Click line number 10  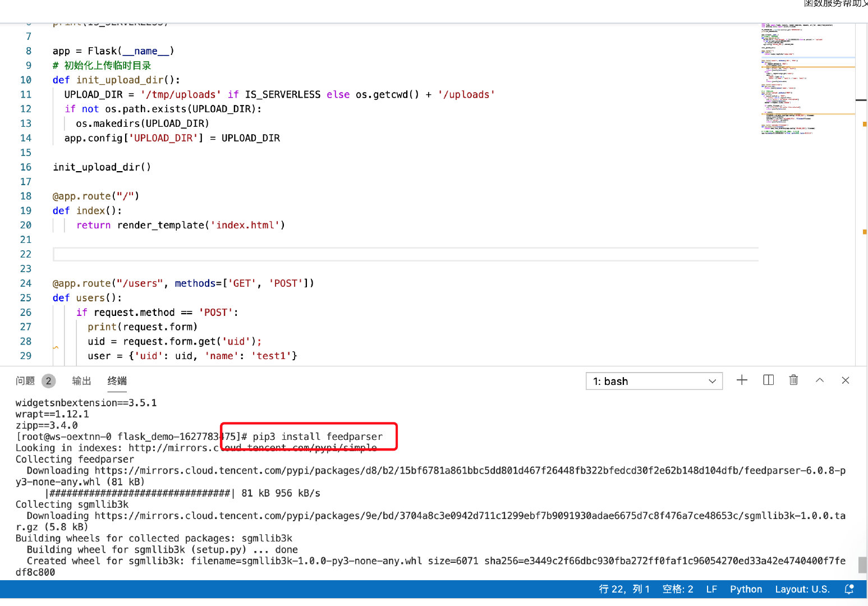click(x=26, y=80)
